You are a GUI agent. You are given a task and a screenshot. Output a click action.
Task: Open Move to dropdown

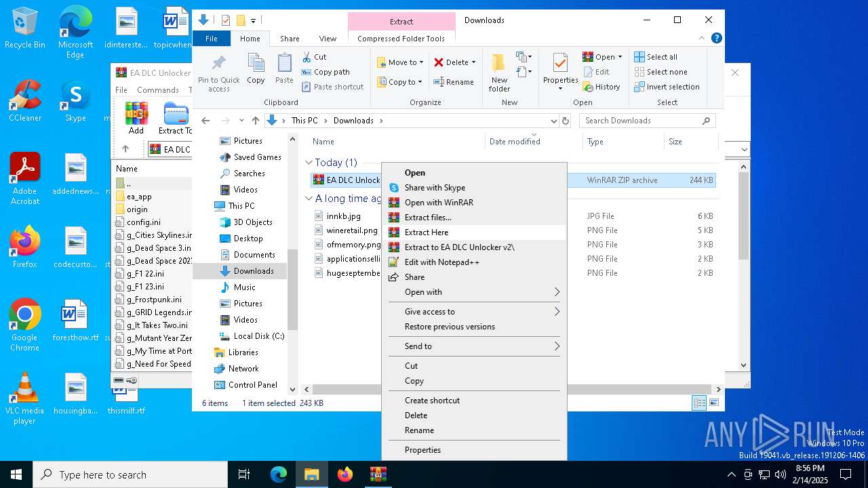coord(399,62)
